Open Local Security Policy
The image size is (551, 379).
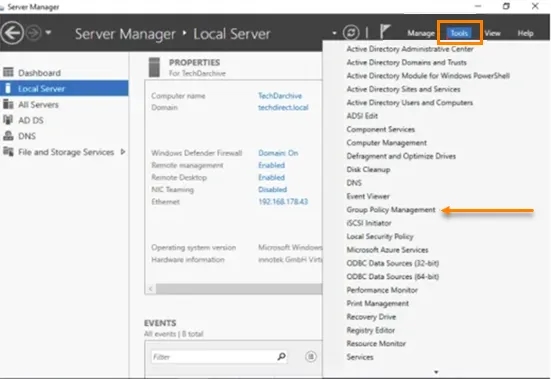(380, 236)
